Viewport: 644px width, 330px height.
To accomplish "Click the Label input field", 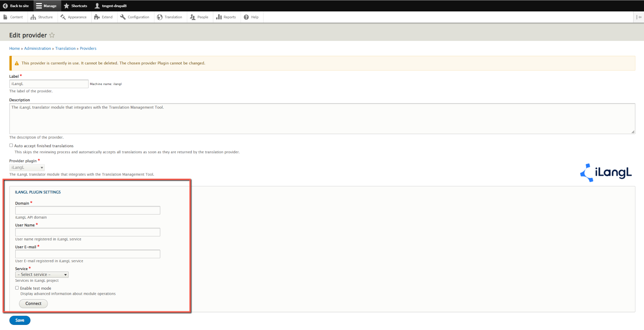I will coord(49,84).
